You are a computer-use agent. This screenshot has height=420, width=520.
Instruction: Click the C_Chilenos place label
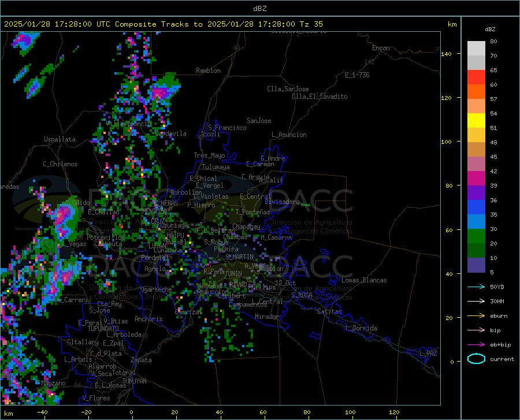[60, 164]
